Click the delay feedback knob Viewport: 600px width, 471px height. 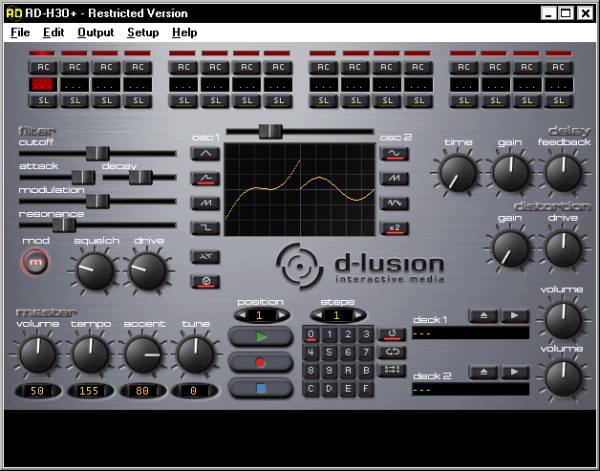(563, 173)
